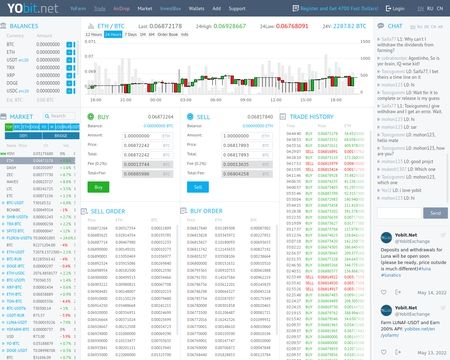Click the Register and get free dollars link
Screen dimensions: 450x360
[x=339, y=9]
